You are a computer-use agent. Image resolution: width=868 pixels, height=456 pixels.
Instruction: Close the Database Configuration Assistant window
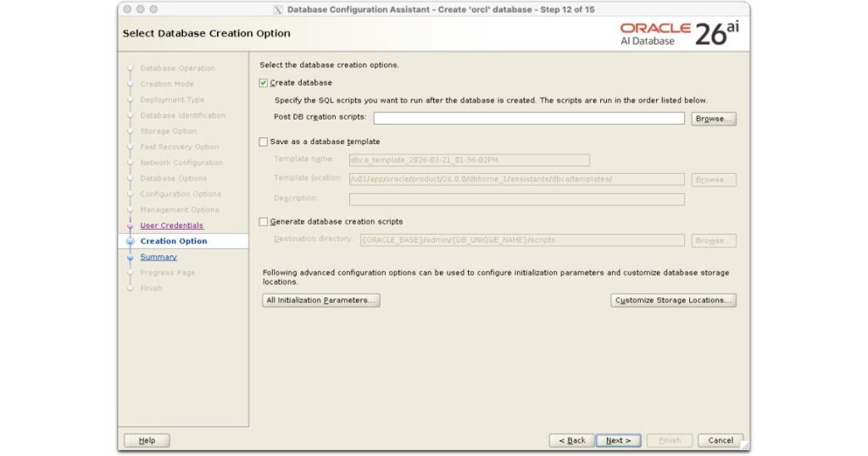pos(127,9)
